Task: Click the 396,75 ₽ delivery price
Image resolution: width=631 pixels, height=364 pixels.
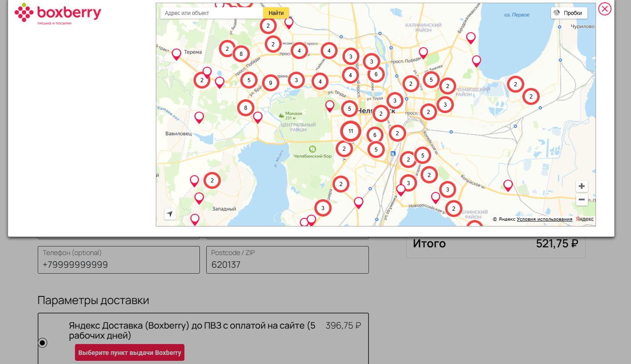Action: pyautogui.click(x=343, y=325)
